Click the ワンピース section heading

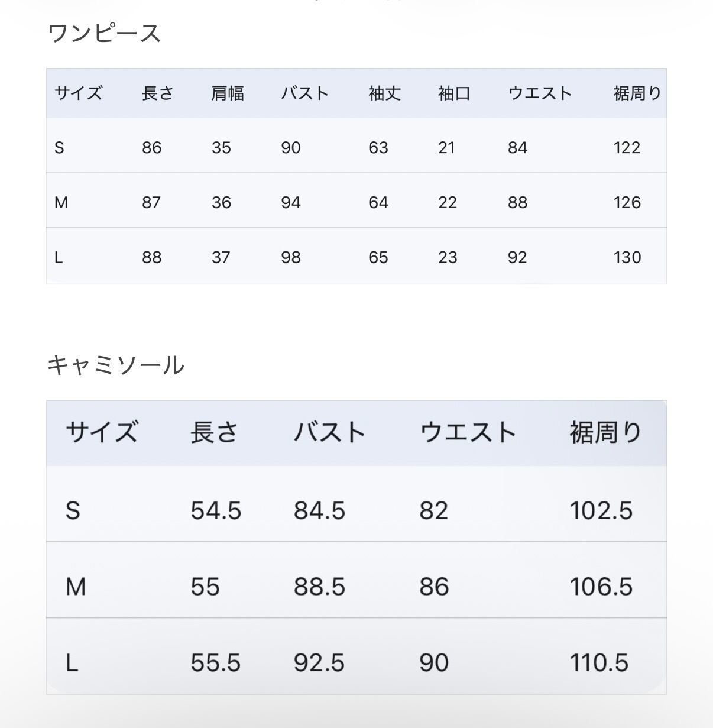tap(104, 34)
